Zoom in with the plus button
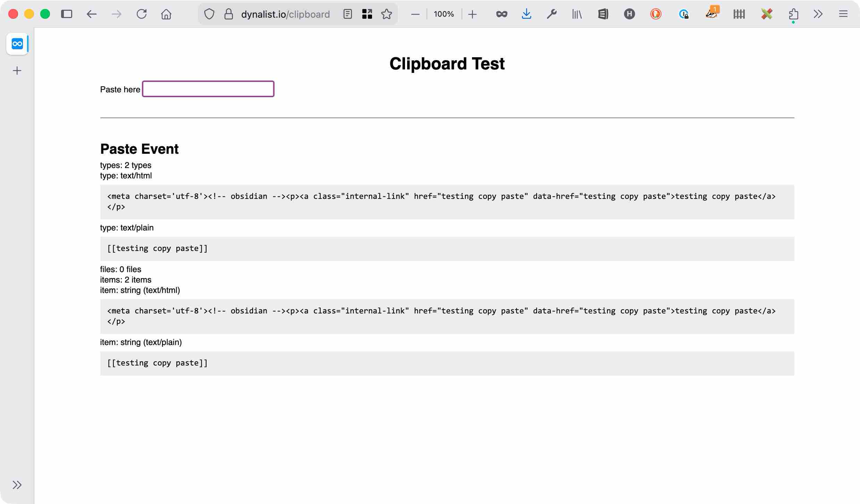 coord(472,14)
